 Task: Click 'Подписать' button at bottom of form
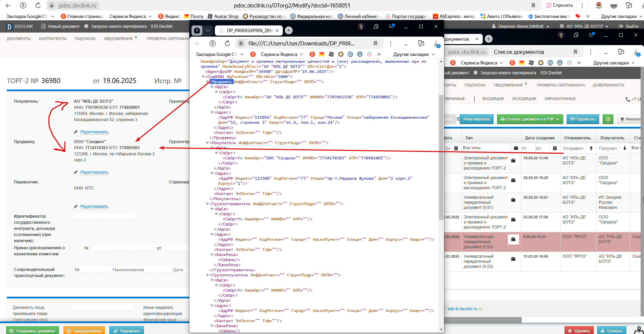pos(127,331)
